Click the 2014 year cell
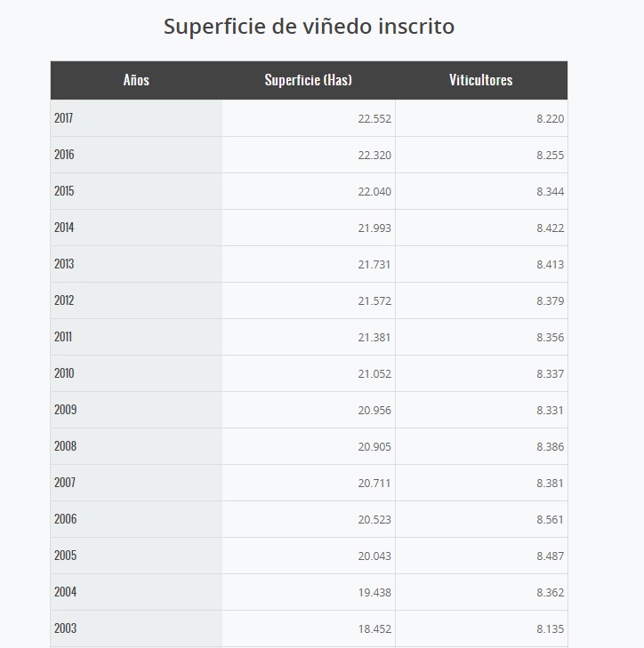This screenshot has width=644, height=648. 64,228
